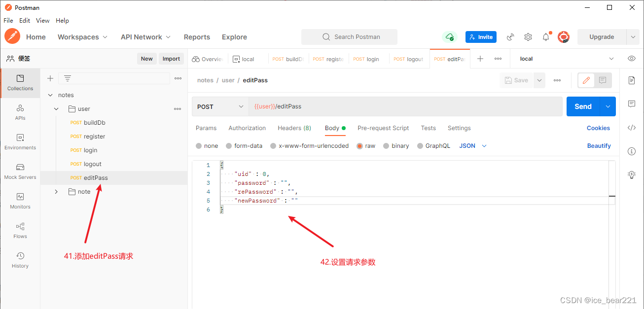
Task: Open the Send button dropdown arrow
Action: [x=608, y=106]
